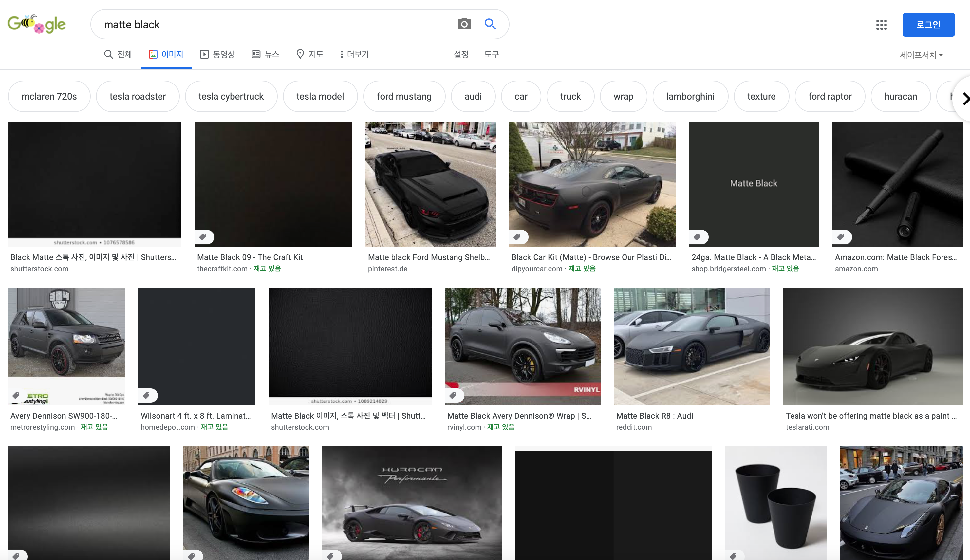Viewport: 970px width, 560px height.
Task: Click the blue 로그인 sign-in button
Action: point(928,25)
